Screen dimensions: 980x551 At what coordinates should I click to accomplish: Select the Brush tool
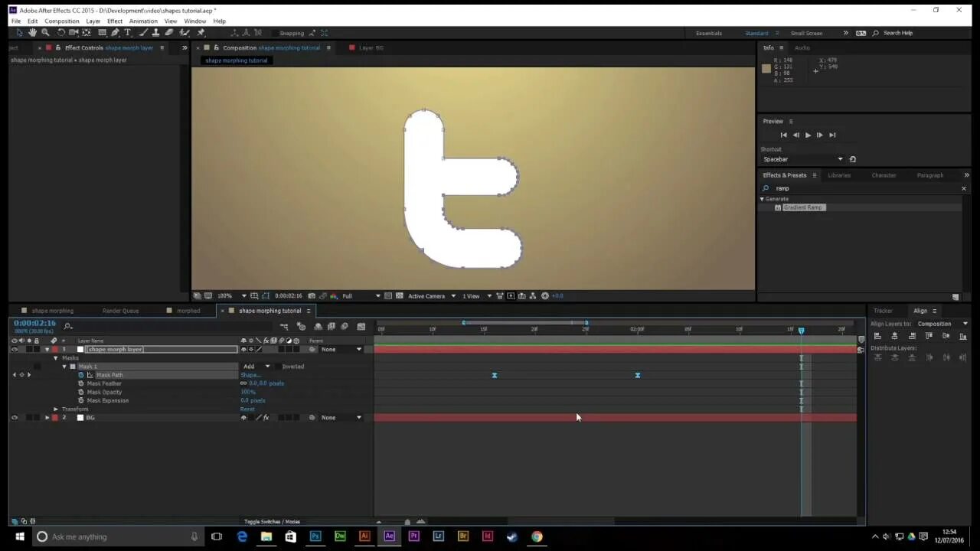[142, 33]
